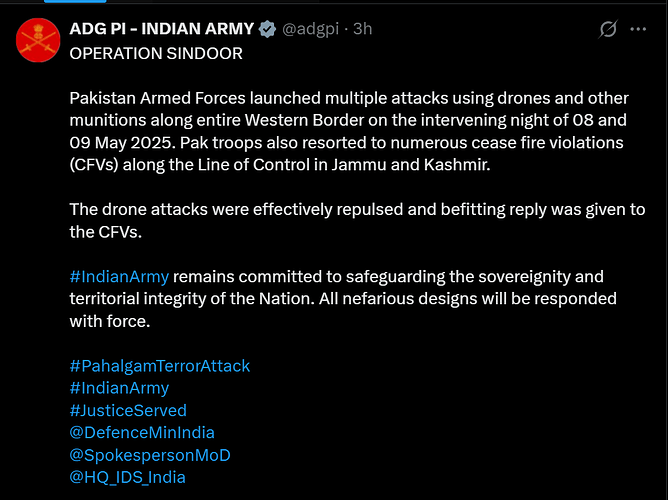Visit the @DefenceMinIndia mention

[x=142, y=432]
